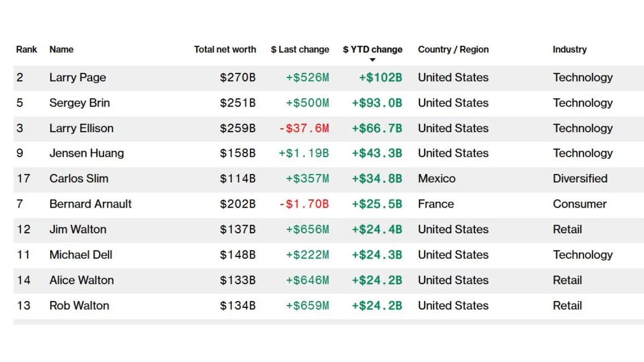
Task: Click on Alice Walton's name
Action: 81,280
